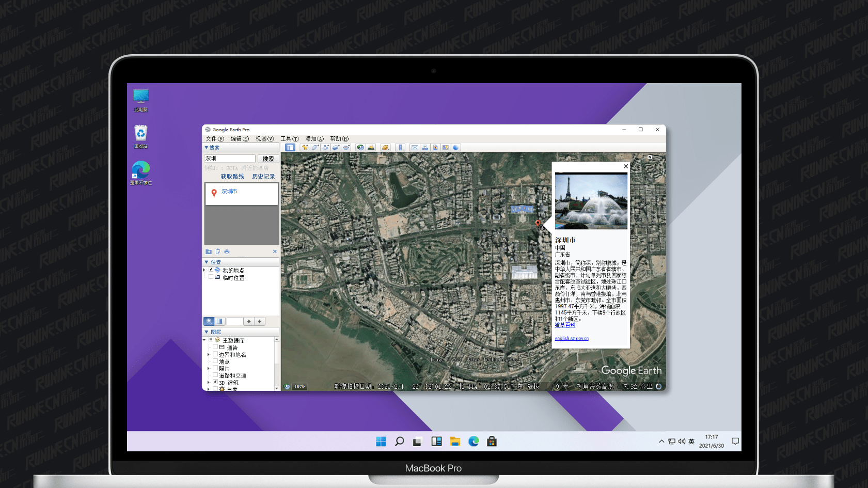Expand the 我的地点 tree node
This screenshot has width=868, height=488.
click(x=204, y=270)
